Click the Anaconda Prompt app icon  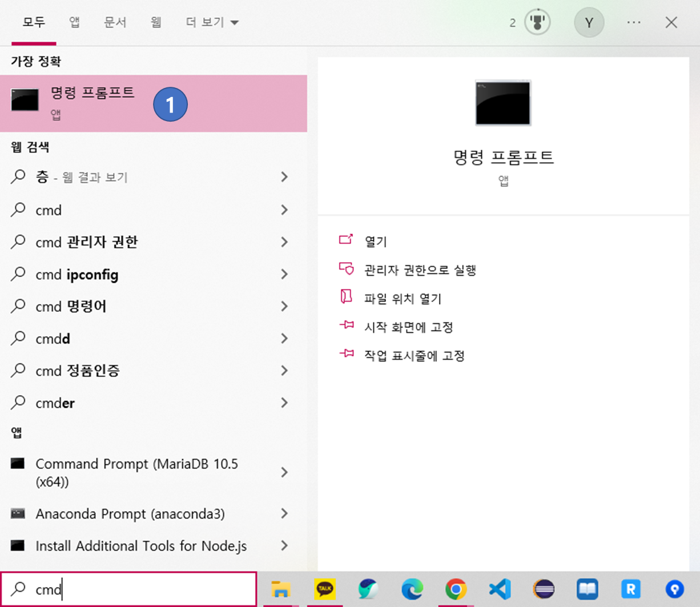tap(18, 513)
